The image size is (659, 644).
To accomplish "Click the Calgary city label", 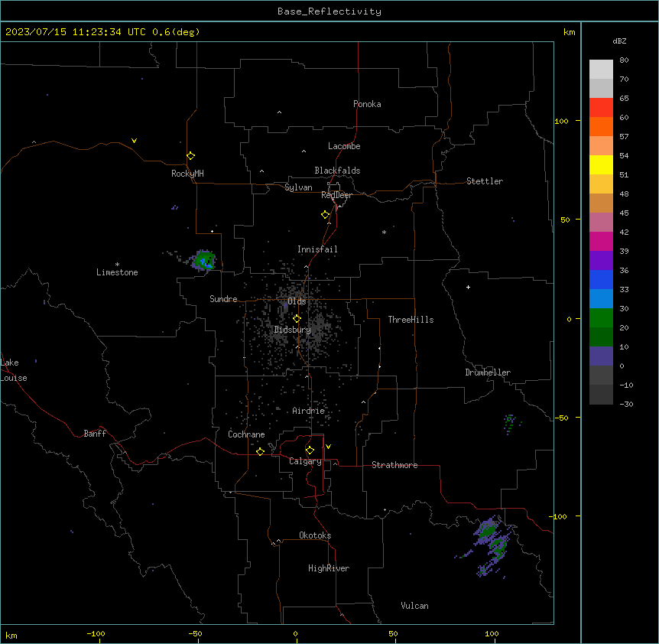I will pyautogui.click(x=305, y=461).
